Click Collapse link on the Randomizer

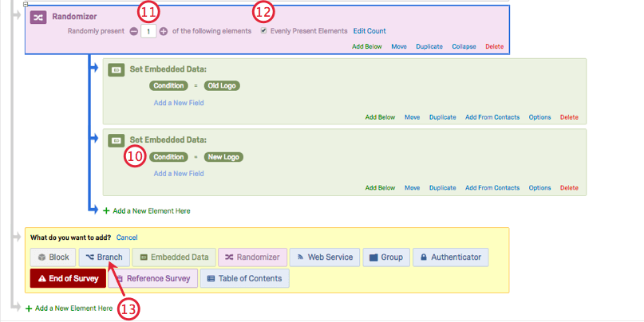pos(464,46)
